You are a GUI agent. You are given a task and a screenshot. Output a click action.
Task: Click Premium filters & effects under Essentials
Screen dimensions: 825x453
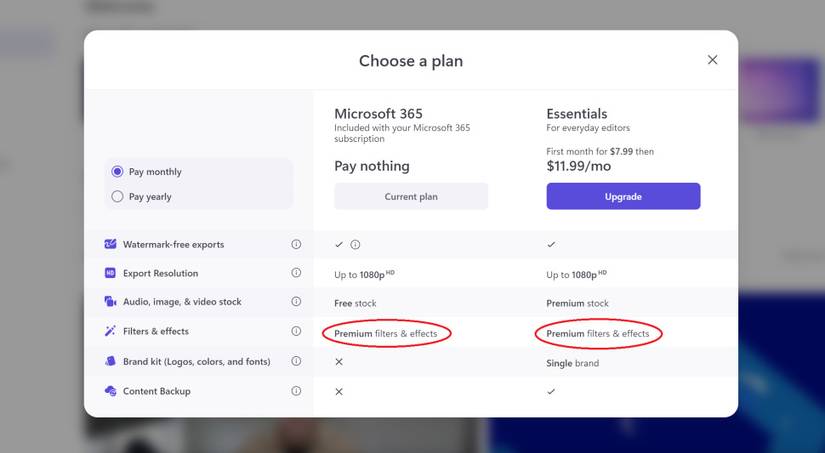pos(598,334)
